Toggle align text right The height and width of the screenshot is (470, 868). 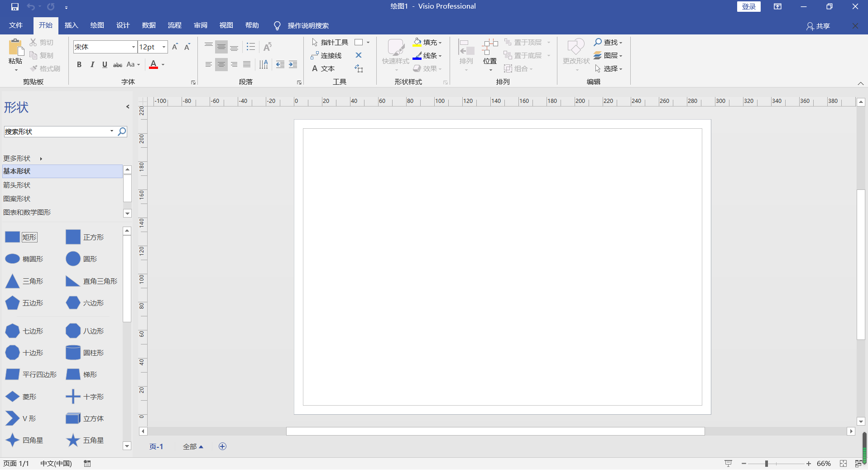click(x=234, y=64)
